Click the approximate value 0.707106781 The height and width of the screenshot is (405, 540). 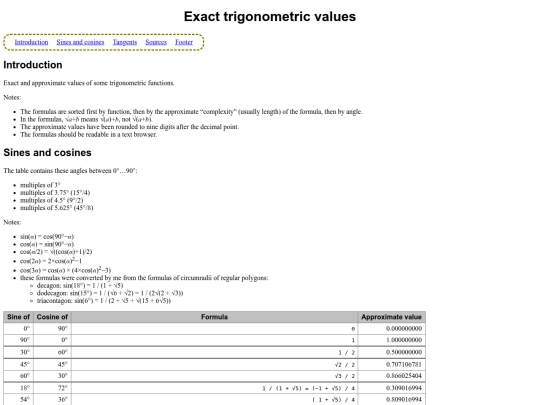click(404, 364)
